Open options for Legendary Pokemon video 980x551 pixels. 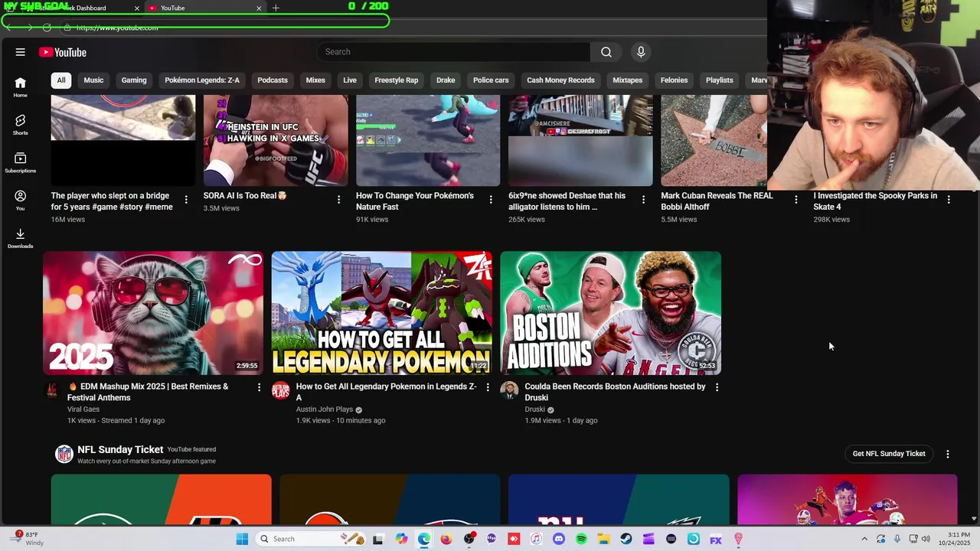(487, 387)
